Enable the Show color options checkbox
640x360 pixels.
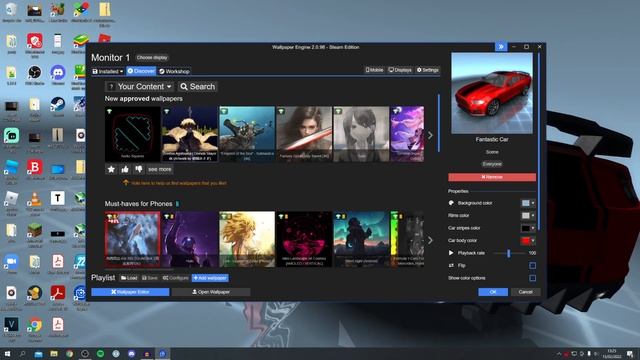click(532, 278)
